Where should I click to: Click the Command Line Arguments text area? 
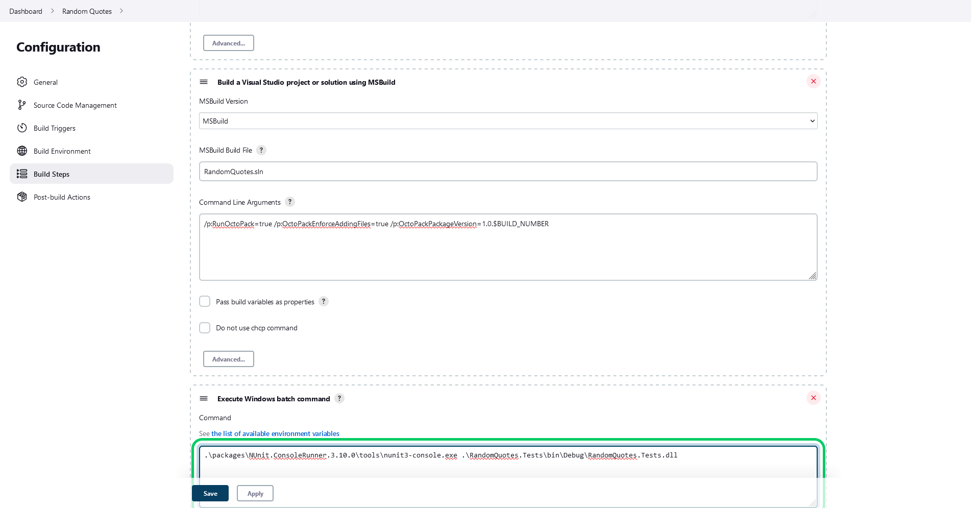[x=508, y=247]
